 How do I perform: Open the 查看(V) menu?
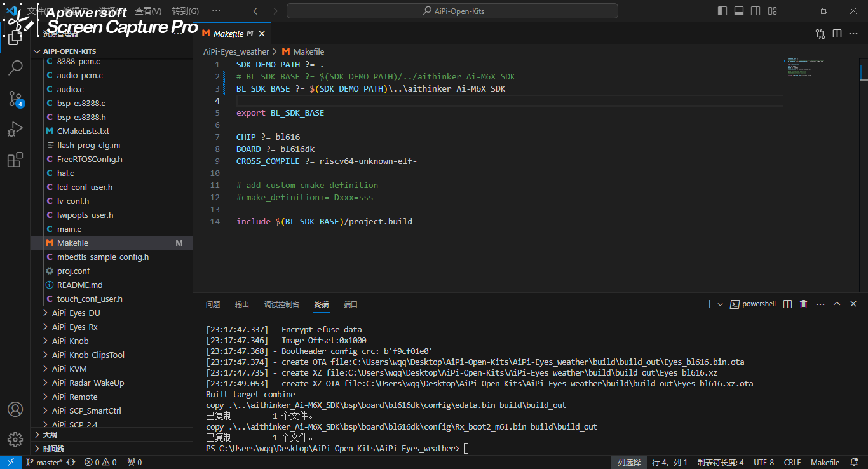(x=148, y=11)
